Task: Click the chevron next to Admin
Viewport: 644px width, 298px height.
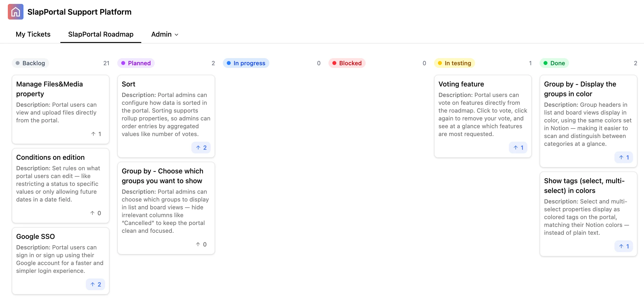Action: [176, 35]
